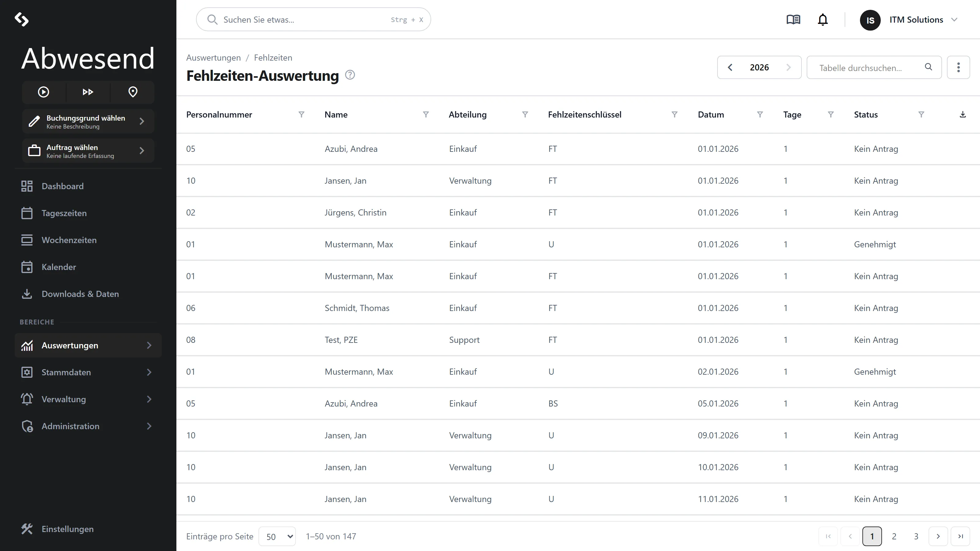The width and height of the screenshot is (980, 551).
Task: Focus the global search field
Action: pos(313,19)
